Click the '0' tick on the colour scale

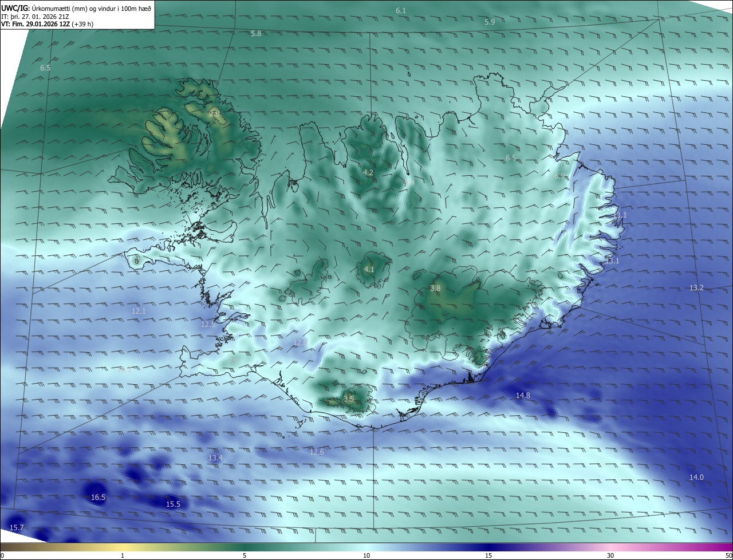pos(2,556)
